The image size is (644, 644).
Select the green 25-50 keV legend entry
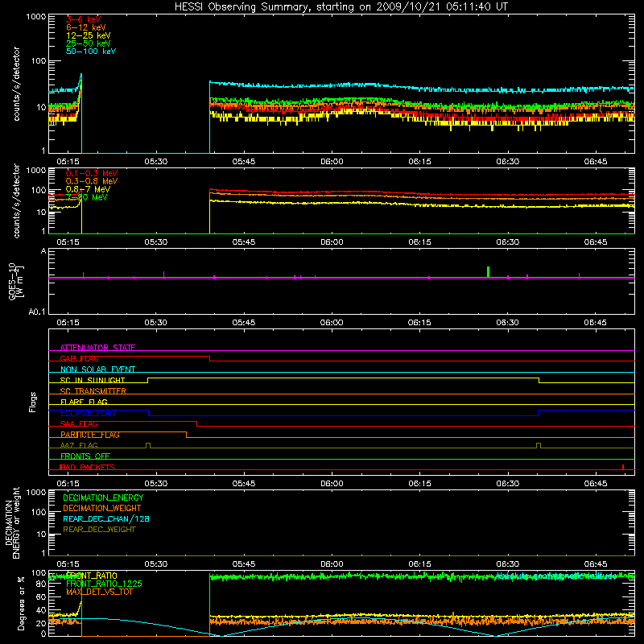pyautogui.click(x=88, y=43)
